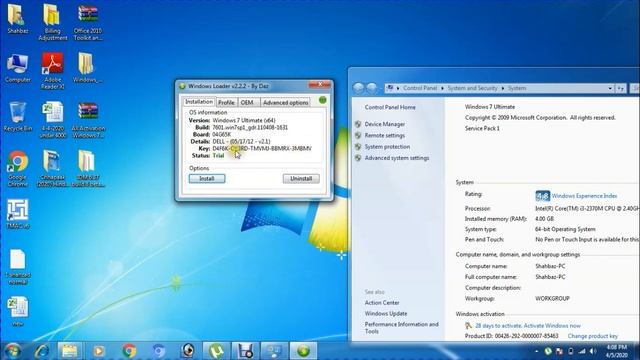Open the Shahbaz user folder on desktop
This screenshot has width=640, height=360.
(17, 19)
